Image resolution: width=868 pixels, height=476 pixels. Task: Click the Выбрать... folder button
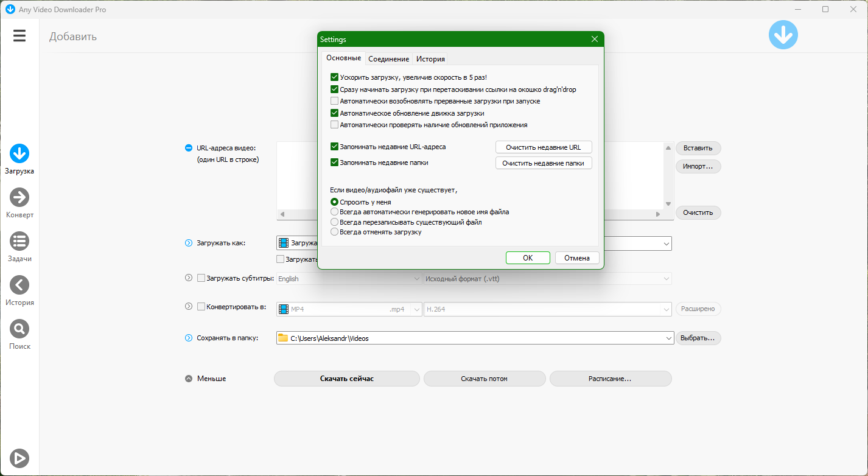pyautogui.click(x=698, y=338)
